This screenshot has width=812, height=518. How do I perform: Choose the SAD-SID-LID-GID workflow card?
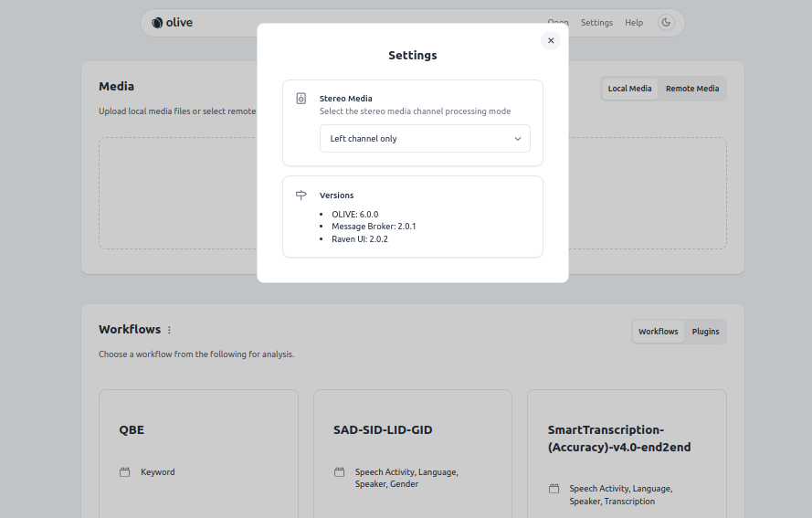412,448
